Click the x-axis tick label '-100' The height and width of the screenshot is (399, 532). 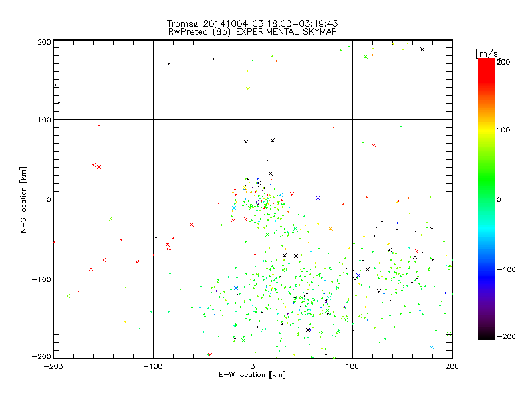[153, 366]
